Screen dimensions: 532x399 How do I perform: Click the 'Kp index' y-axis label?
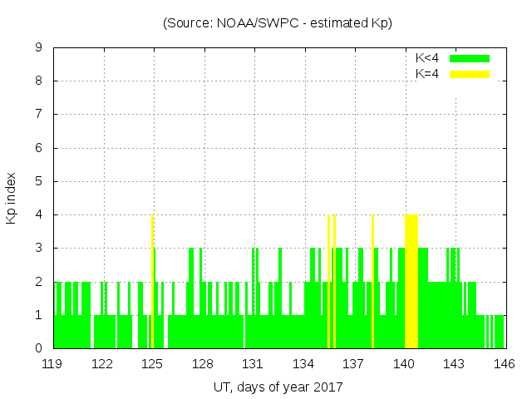click(12, 198)
